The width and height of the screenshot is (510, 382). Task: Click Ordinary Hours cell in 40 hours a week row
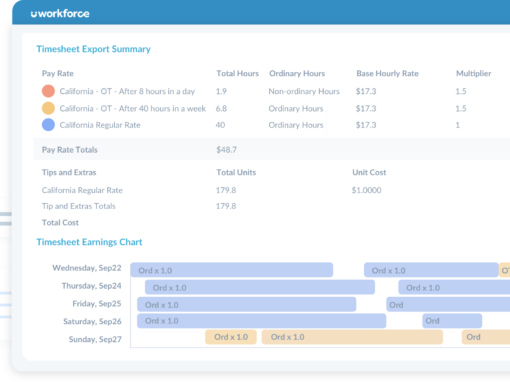pos(296,108)
